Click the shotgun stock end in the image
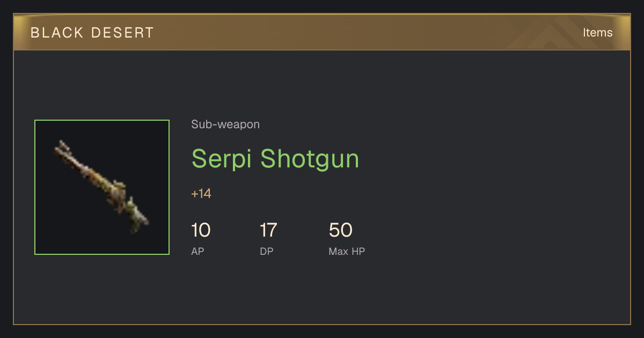 point(143,219)
